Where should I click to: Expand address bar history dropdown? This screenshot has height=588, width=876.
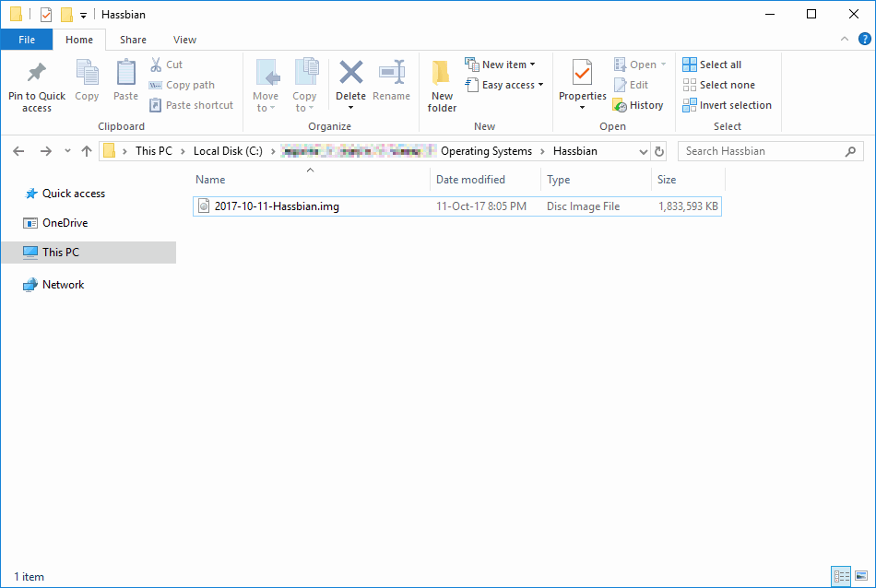pyautogui.click(x=643, y=151)
